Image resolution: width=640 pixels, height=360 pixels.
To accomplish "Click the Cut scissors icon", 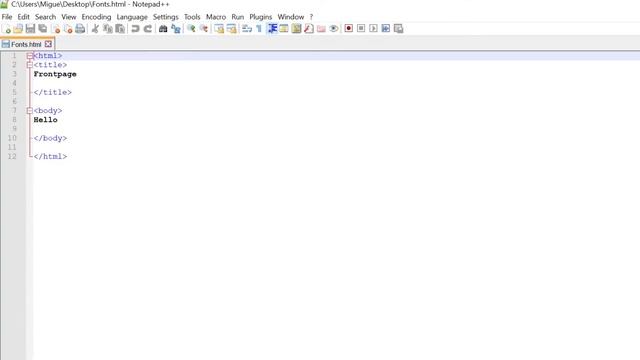I will [95, 29].
